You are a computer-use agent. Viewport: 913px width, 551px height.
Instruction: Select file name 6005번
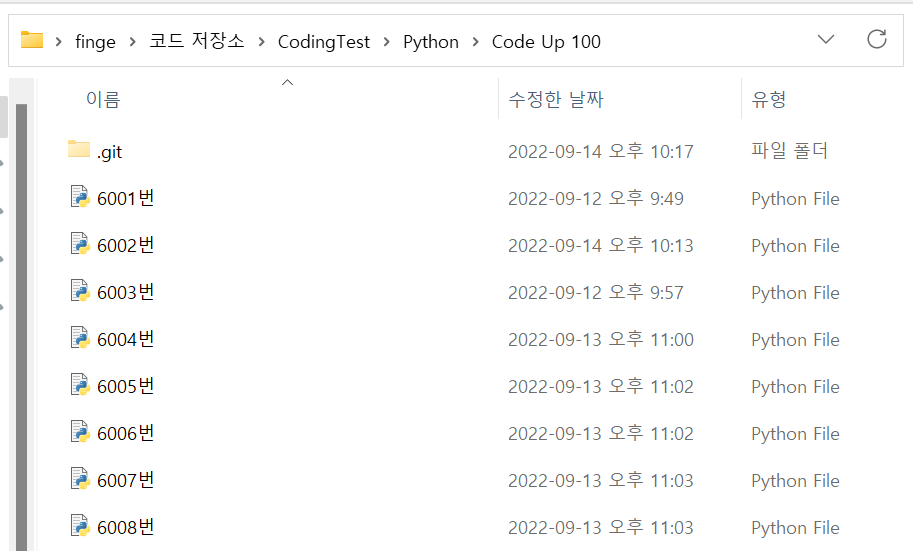126,386
